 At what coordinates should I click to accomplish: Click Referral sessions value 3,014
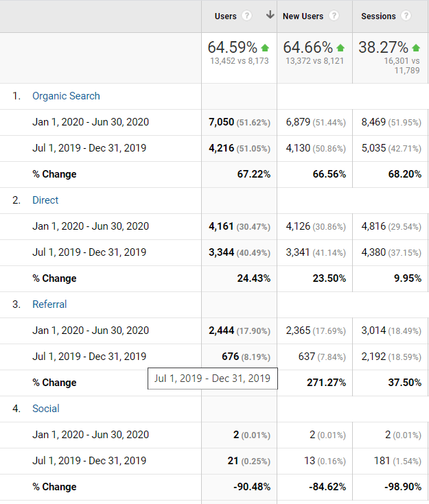tap(374, 331)
